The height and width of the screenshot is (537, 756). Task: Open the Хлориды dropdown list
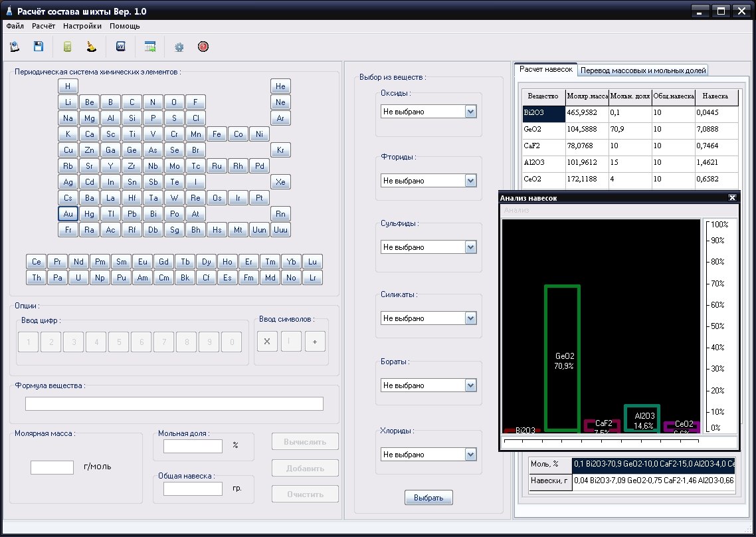point(471,455)
